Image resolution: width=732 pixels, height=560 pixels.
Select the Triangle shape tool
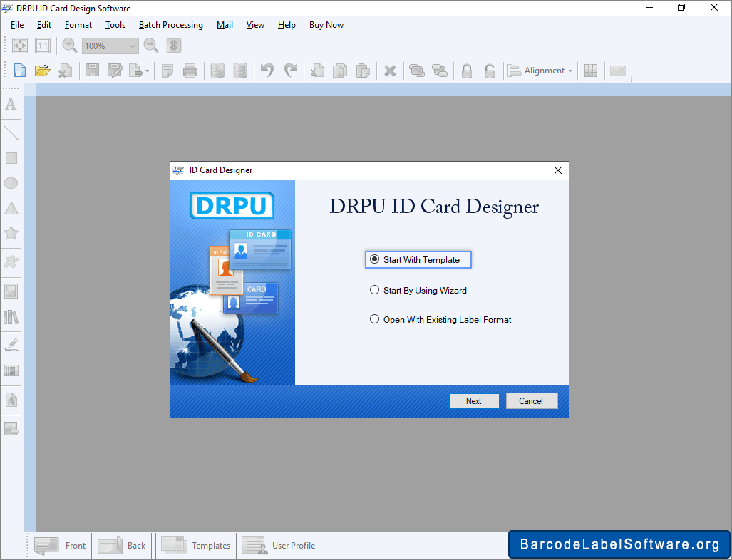tap(11, 208)
